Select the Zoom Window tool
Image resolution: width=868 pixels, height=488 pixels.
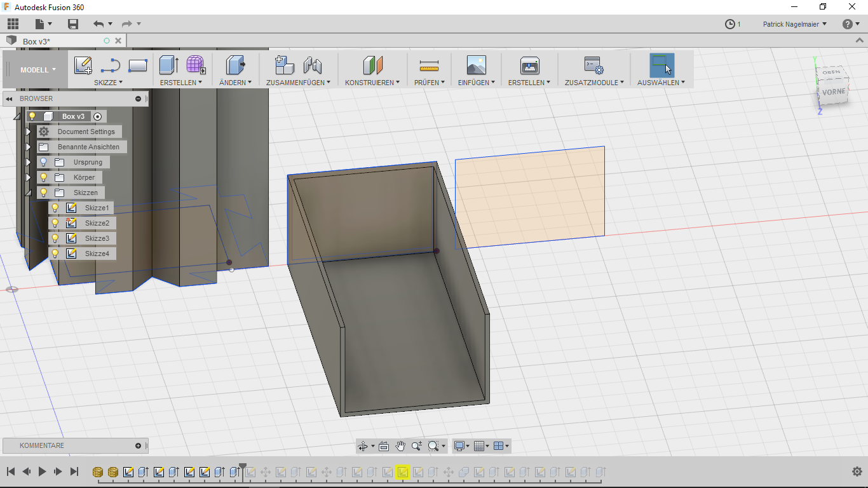pos(433,446)
